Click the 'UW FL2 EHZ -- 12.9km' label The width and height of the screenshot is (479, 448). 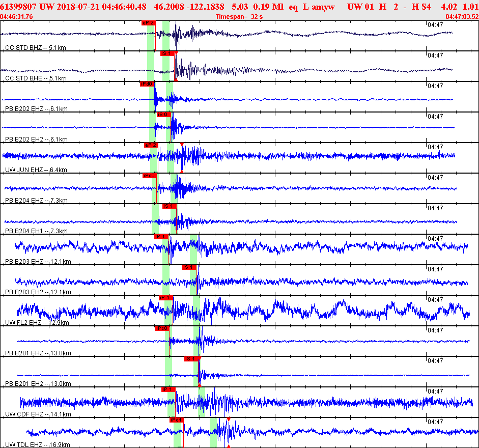pyautogui.click(x=37, y=323)
